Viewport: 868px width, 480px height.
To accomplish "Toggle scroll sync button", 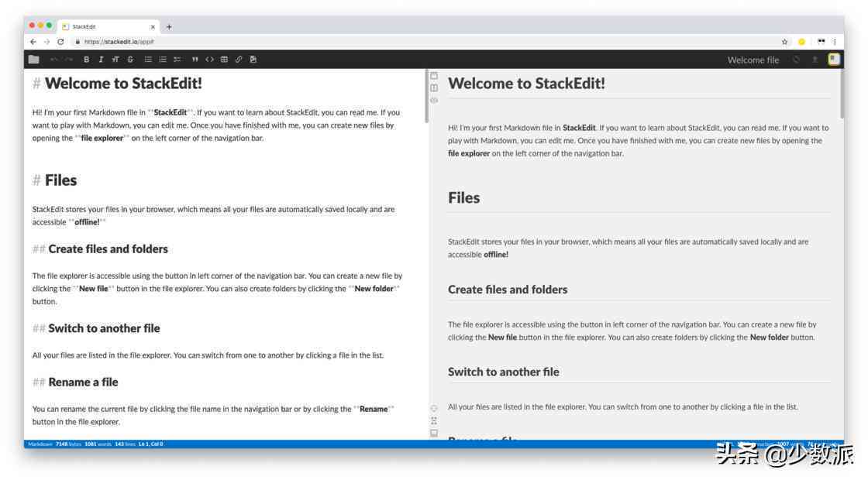I will click(434, 421).
